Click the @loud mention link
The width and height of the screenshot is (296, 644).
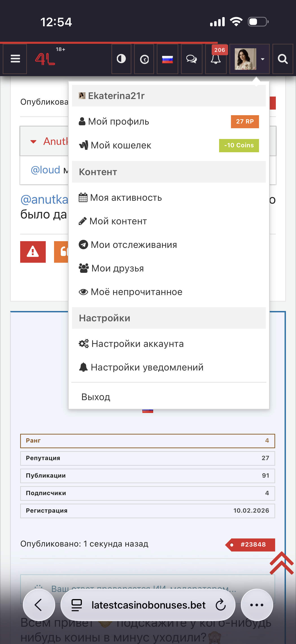click(46, 170)
